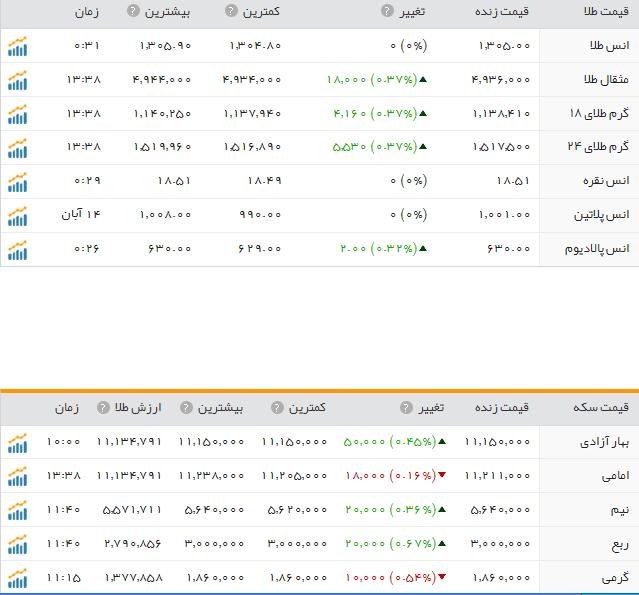Click change ۱۸,۰۰۰ (۰.۳۷%) in مثقال طلا row

point(377,79)
